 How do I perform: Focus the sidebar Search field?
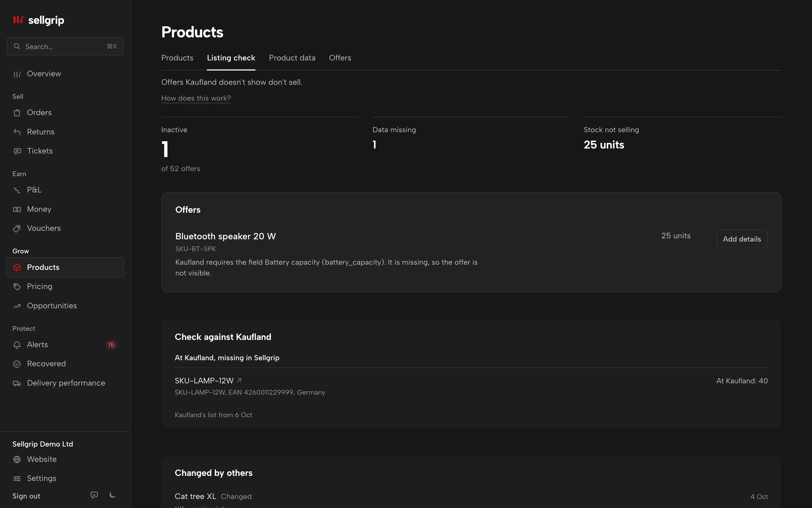(65, 46)
